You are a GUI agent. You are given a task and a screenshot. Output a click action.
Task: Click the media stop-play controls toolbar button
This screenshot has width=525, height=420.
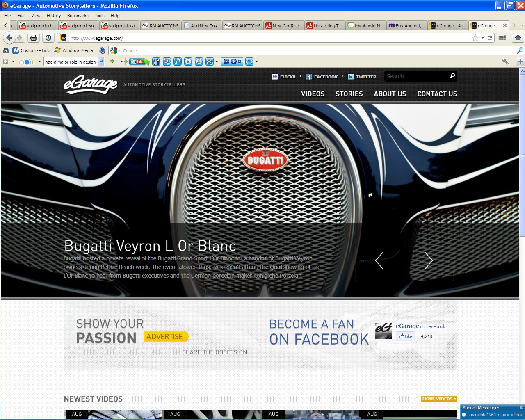pyautogui.click(x=232, y=62)
